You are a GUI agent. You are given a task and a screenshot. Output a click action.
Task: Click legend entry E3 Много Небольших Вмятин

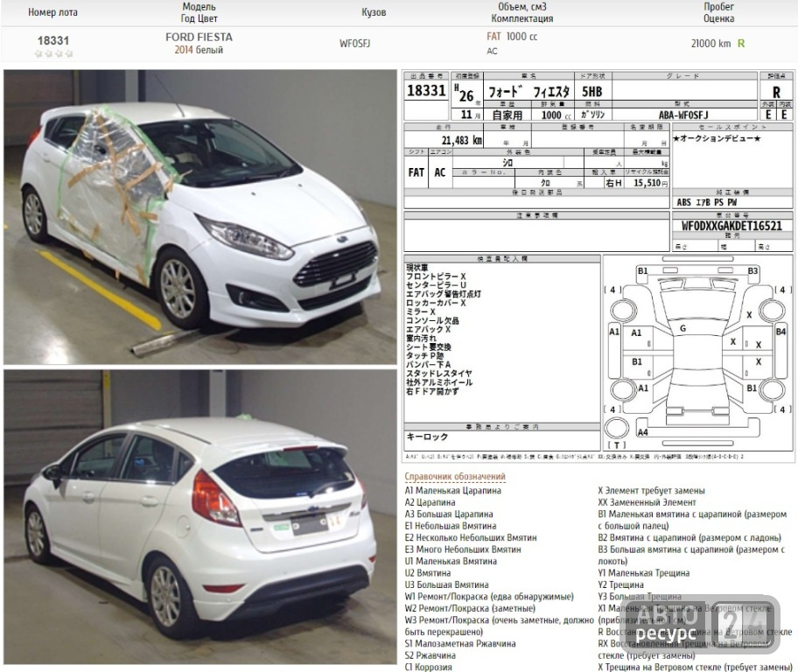463,549
